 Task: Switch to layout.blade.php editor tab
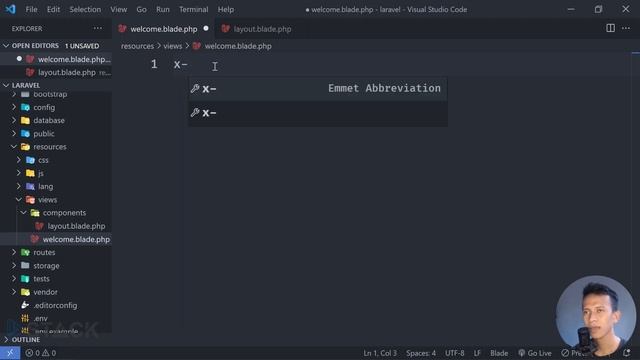262,29
